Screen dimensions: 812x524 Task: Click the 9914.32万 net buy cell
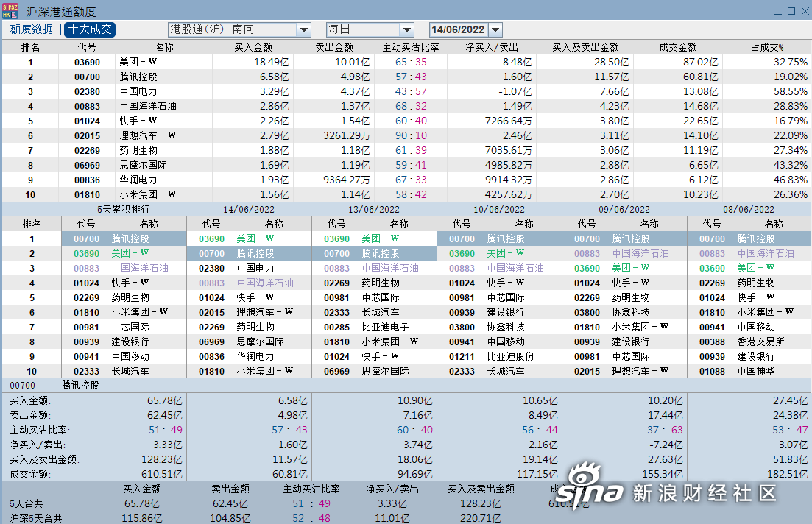click(509, 180)
